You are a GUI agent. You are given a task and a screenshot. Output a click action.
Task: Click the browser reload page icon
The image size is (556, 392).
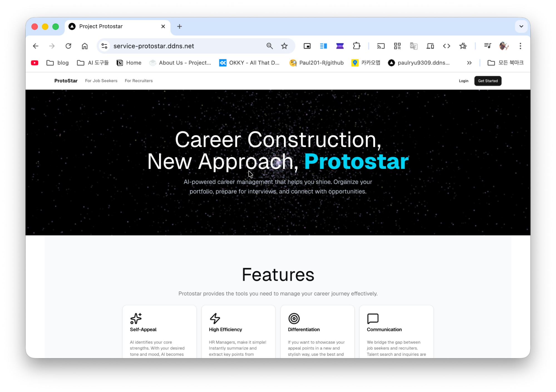[x=68, y=46]
